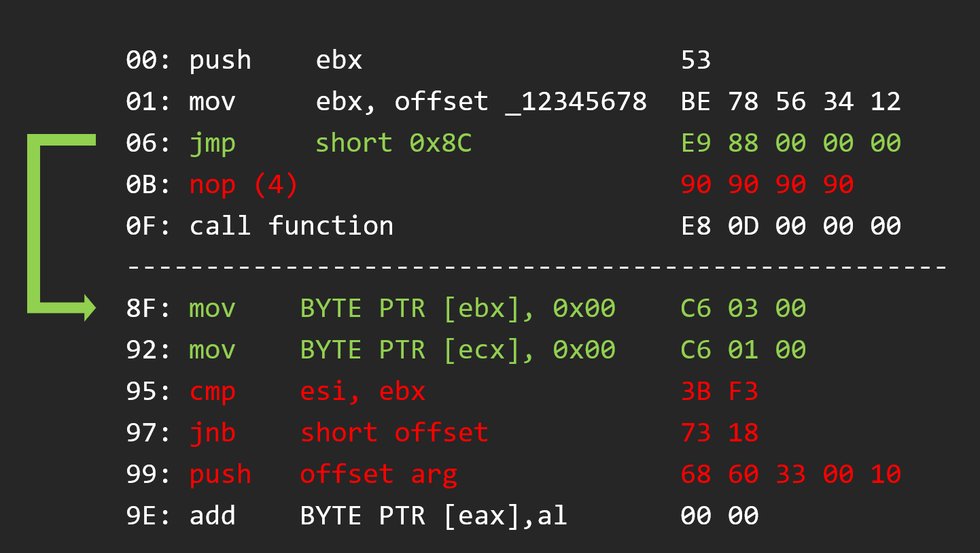The width and height of the screenshot is (980, 553).
Task: Click the address label '0B:'
Action: (x=149, y=185)
